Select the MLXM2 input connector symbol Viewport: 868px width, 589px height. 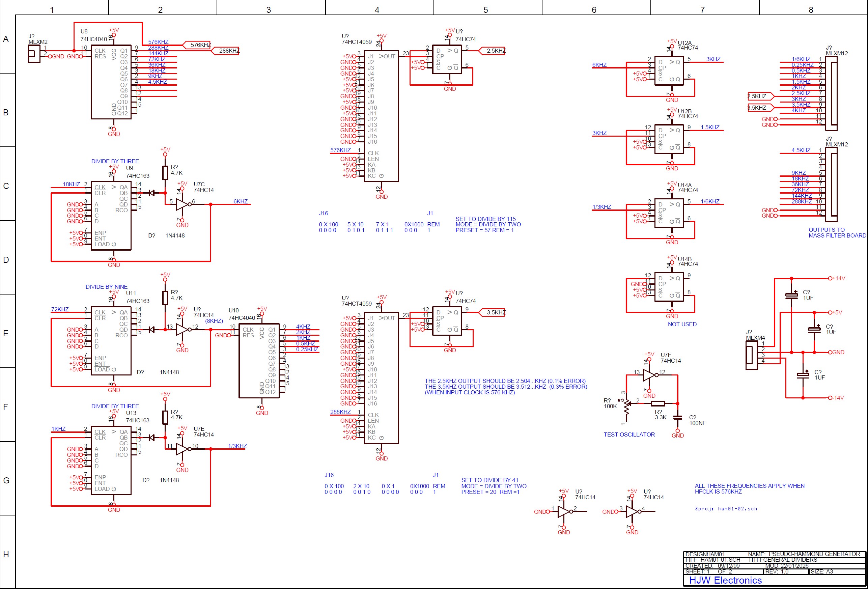pos(34,54)
